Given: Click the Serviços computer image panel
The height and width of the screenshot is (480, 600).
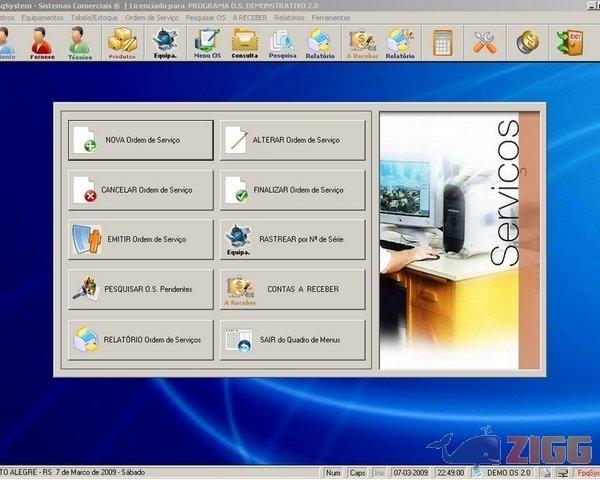Looking at the screenshot, I should point(460,240).
